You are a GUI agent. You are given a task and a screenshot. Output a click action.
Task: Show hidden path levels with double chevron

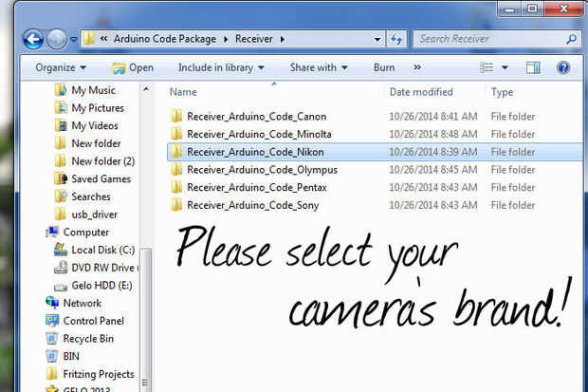[104, 39]
